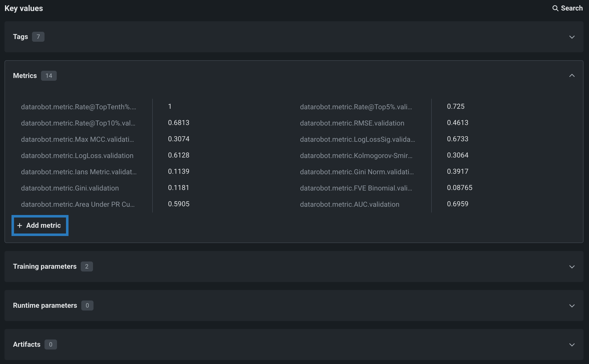Click the Add metric button label

[43, 225]
